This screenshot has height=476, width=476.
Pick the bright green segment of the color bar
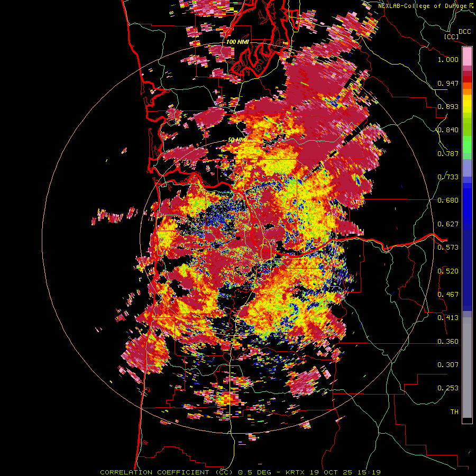click(467, 144)
